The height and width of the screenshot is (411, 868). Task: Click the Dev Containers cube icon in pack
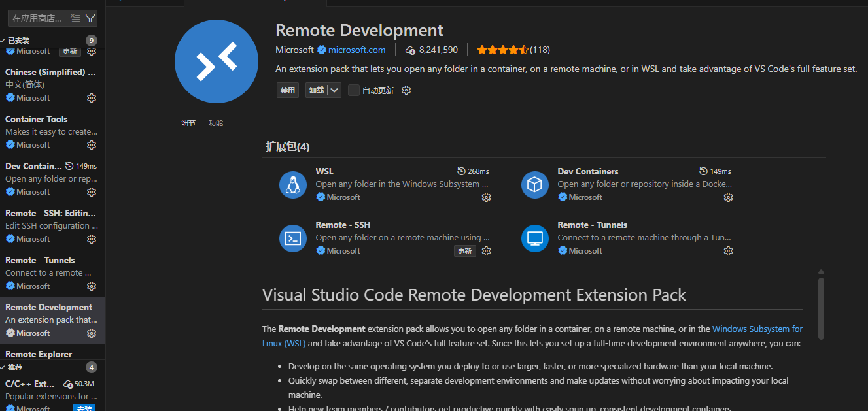click(535, 185)
